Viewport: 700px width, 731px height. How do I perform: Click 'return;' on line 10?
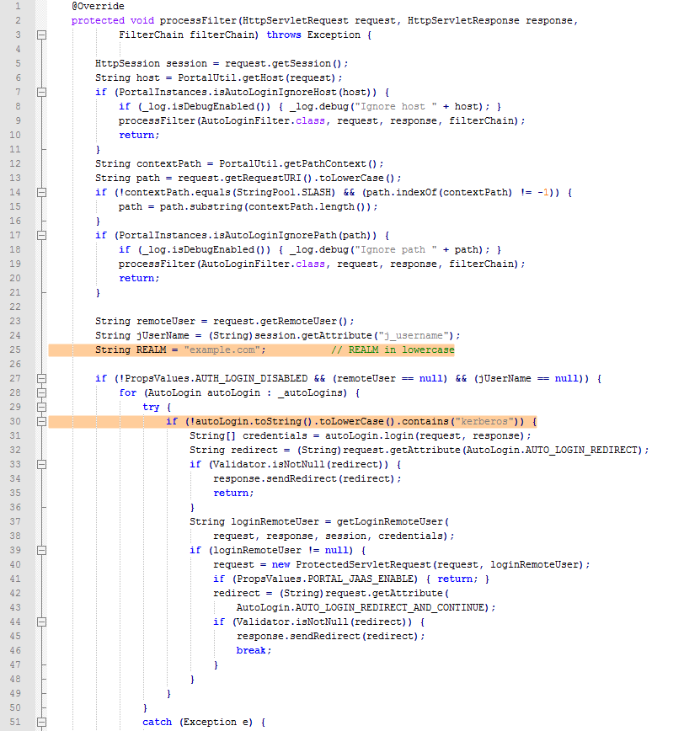click(139, 136)
